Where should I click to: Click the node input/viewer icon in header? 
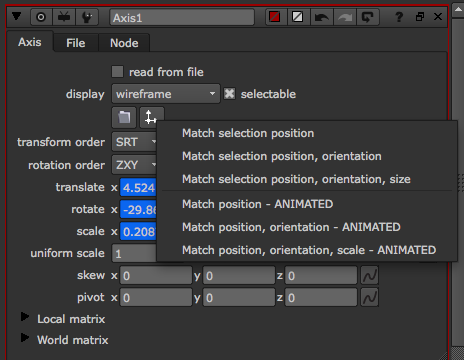pyautogui.click(x=64, y=17)
